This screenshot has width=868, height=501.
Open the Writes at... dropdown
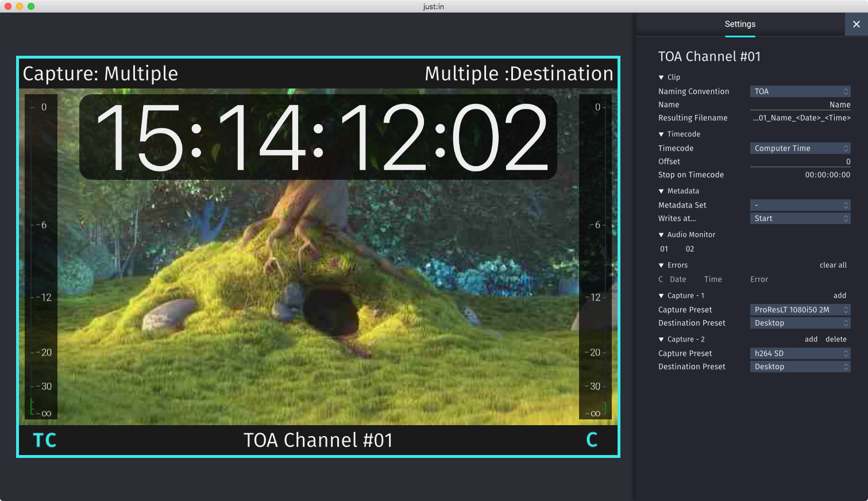coord(800,218)
